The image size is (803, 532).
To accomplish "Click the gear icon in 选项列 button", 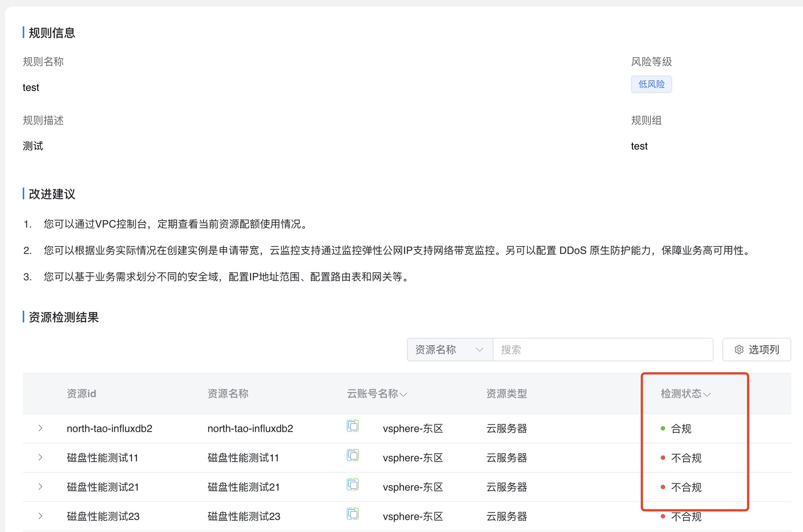I will 739,350.
